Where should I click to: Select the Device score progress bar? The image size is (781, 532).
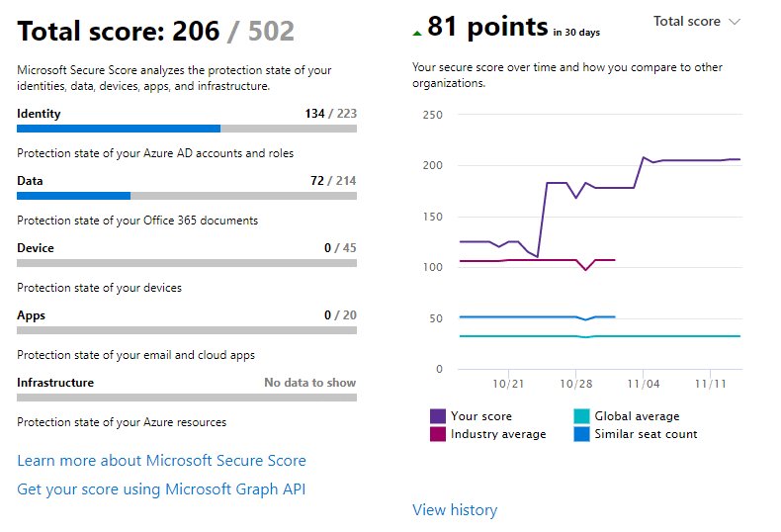click(187, 263)
